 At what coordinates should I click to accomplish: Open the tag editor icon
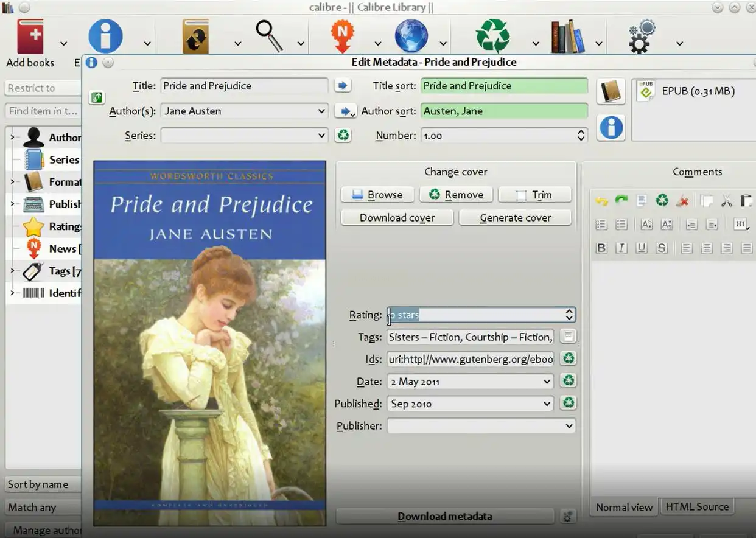(x=568, y=337)
